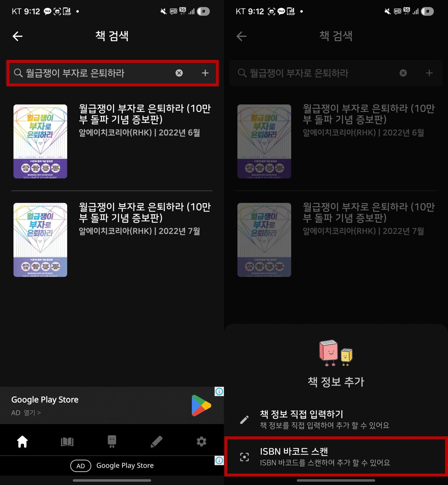Tap the plus icon in the left screen's search bar
The image size is (448, 485).
(x=205, y=73)
